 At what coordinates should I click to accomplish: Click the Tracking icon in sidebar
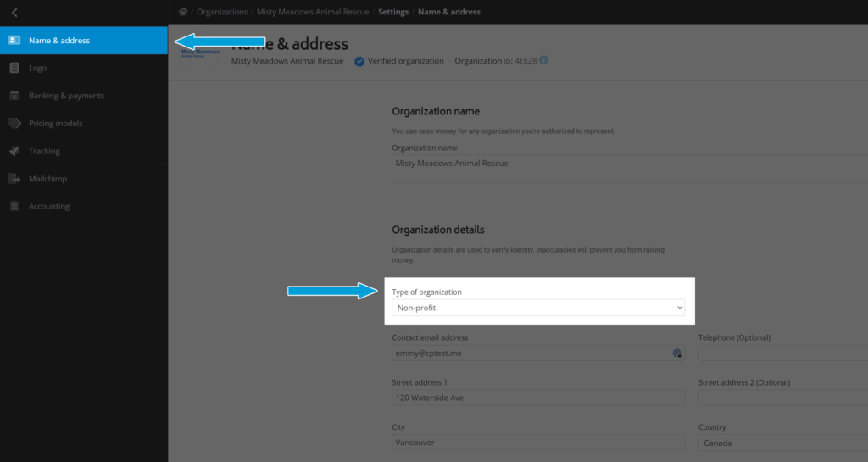point(14,151)
